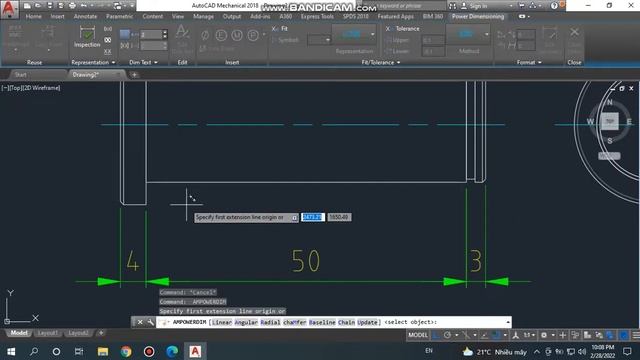Click the infinity symbol representation icon
Viewport: 640px width, 360px height.
pyautogui.click(x=107, y=40)
